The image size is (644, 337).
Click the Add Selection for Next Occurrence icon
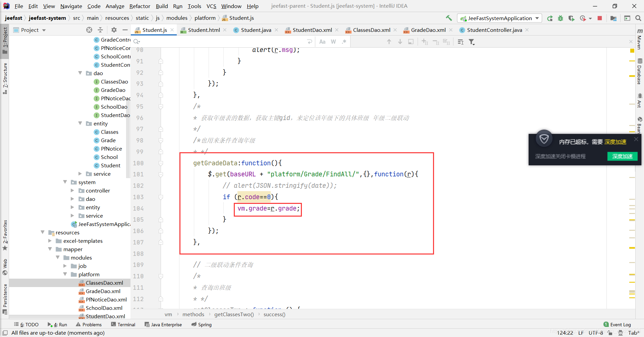click(x=425, y=42)
